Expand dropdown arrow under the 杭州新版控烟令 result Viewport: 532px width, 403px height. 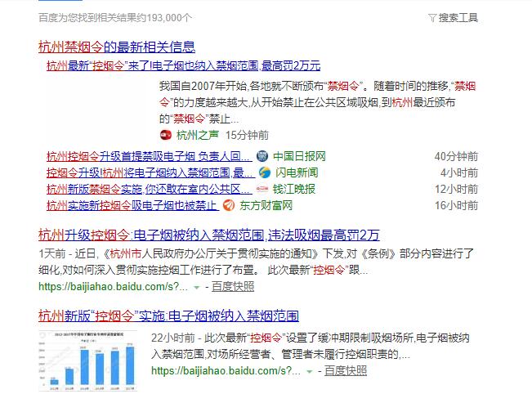click(309, 371)
